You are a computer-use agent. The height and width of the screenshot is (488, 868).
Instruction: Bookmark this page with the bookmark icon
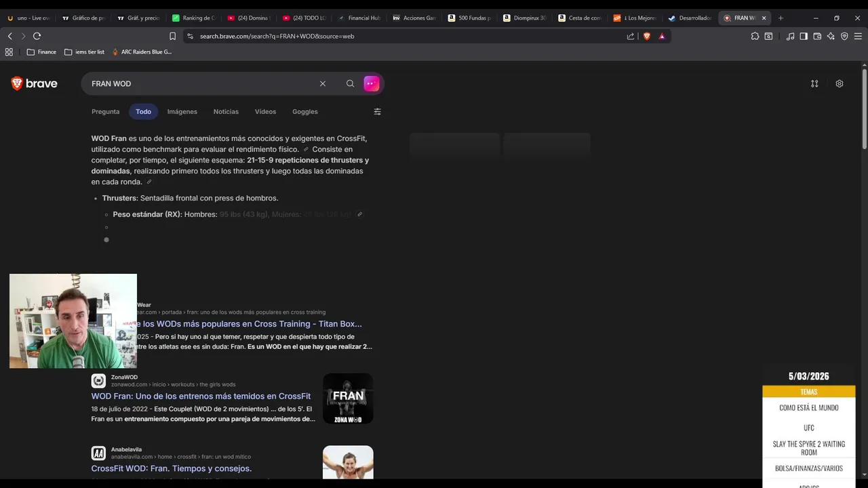172,36
